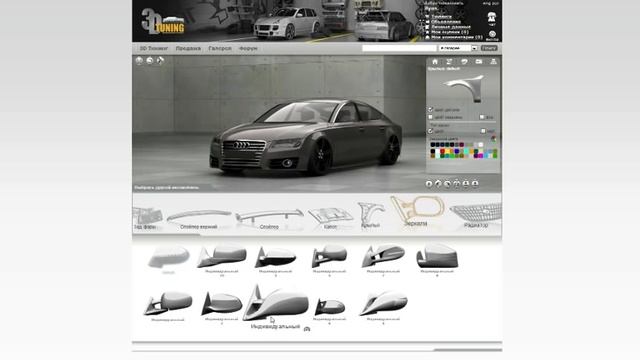Click the fourth round icon below side panel
Screen dimensions: 640x360
(x=457, y=184)
